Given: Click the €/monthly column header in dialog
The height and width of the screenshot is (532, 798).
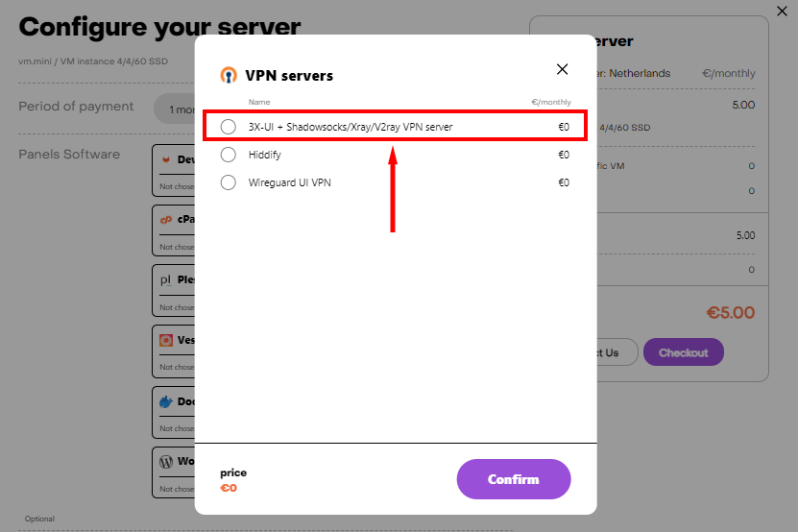Looking at the screenshot, I should [x=550, y=102].
